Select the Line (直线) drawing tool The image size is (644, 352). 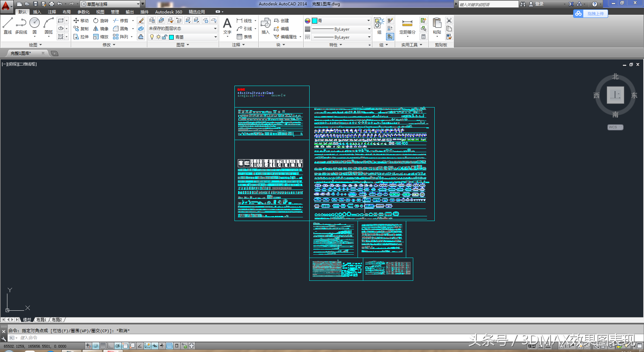pyautogui.click(x=8, y=26)
